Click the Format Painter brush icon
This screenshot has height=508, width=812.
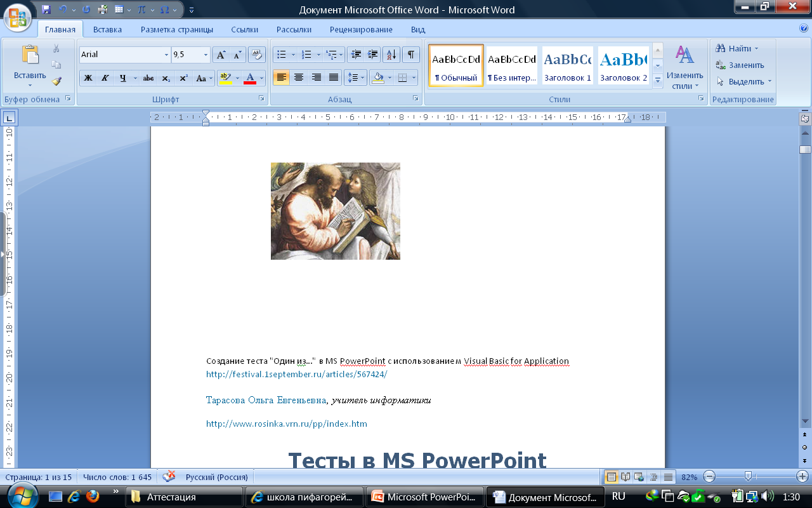click(56, 81)
